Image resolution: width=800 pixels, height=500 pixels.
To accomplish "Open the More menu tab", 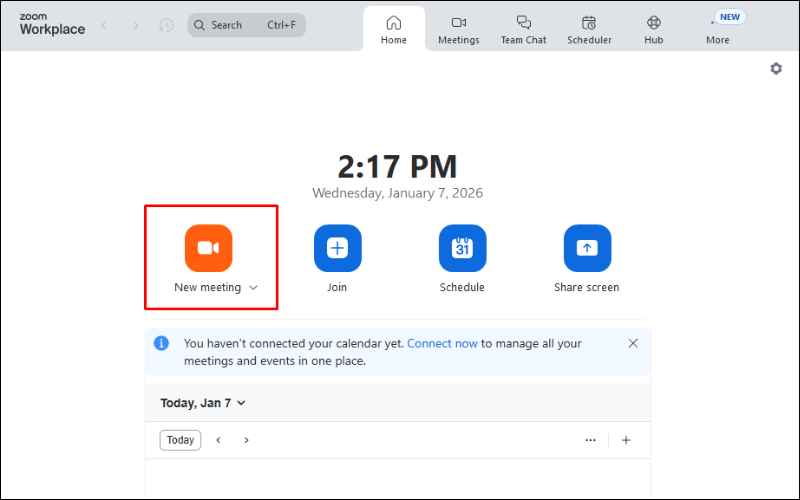I will coord(718,30).
